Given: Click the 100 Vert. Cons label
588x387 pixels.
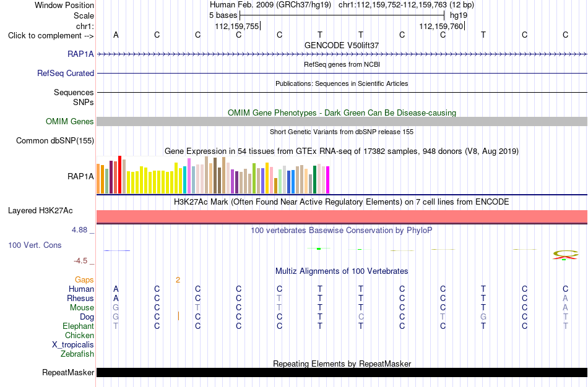Looking at the screenshot, I should pos(35,245).
